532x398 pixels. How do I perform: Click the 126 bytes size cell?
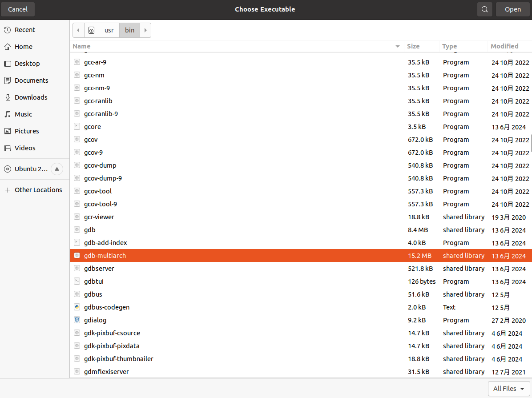click(x=422, y=281)
